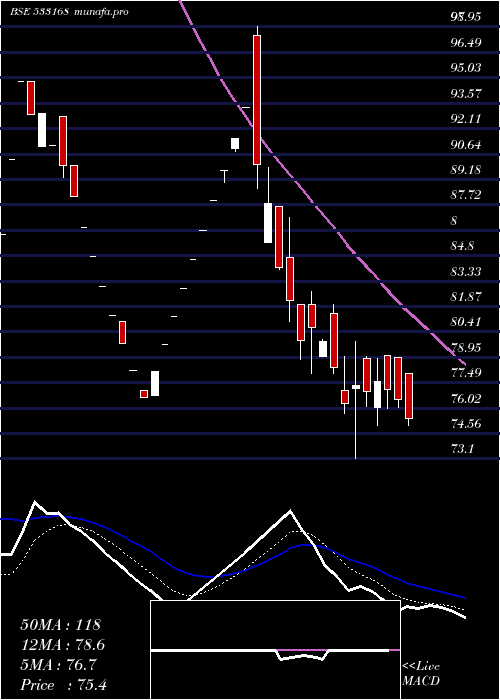Select the 76.02 price axis label
This screenshot has height=700, width=500.
coord(466,399)
